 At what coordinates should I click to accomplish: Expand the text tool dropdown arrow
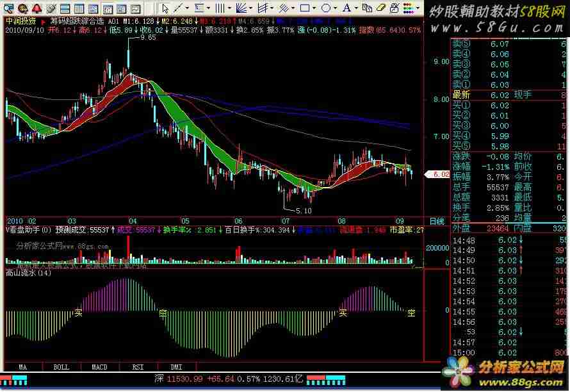click(x=356, y=8)
